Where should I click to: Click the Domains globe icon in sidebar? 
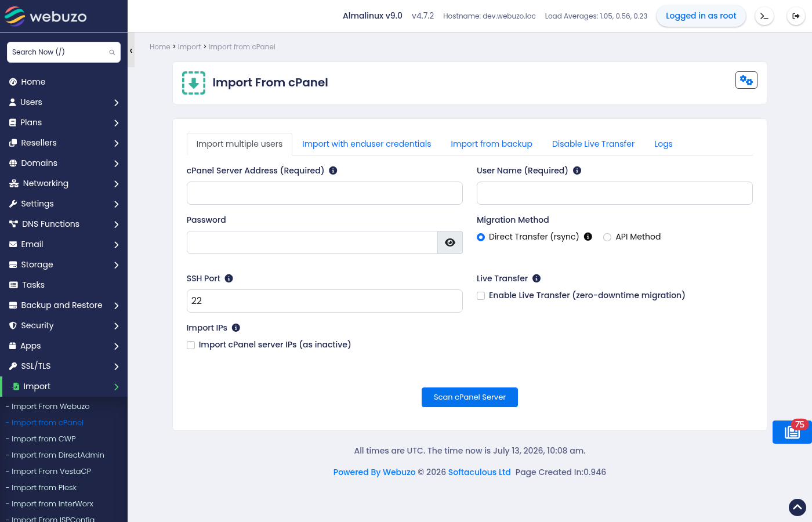(x=13, y=163)
